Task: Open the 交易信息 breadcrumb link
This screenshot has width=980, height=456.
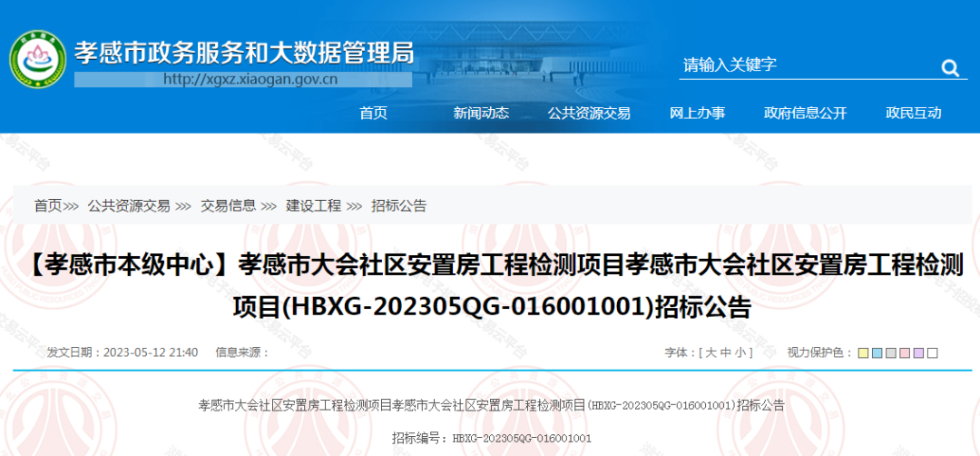Action: (x=229, y=206)
